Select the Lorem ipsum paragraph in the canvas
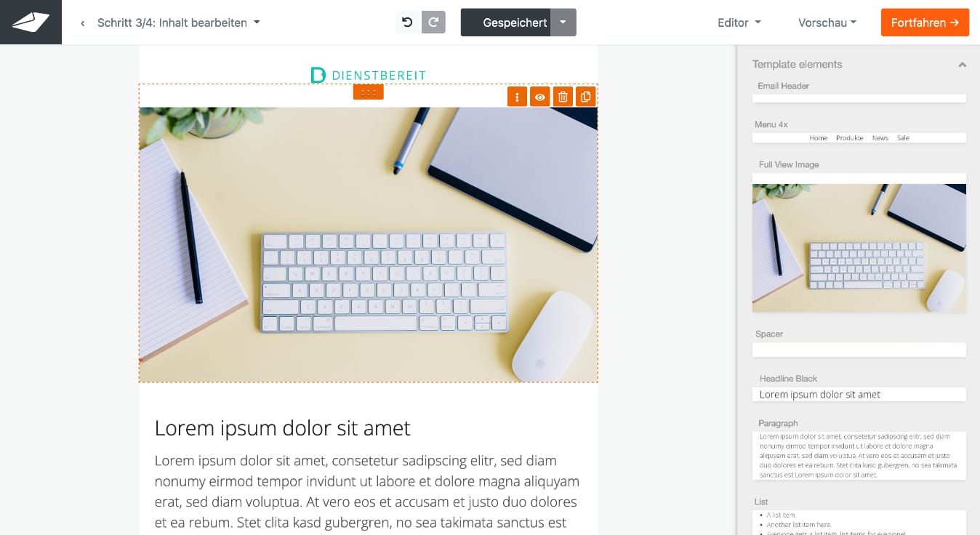980x535 pixels. pos(367,491)
